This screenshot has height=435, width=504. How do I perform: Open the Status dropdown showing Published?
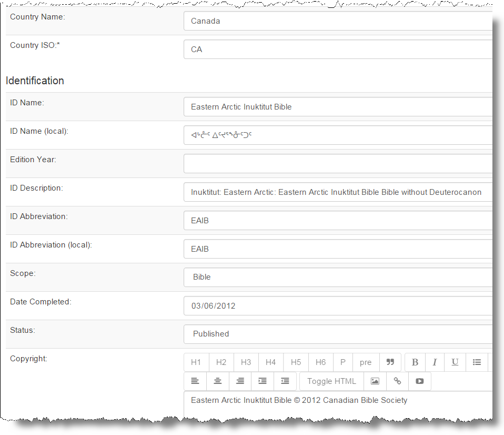338,334
